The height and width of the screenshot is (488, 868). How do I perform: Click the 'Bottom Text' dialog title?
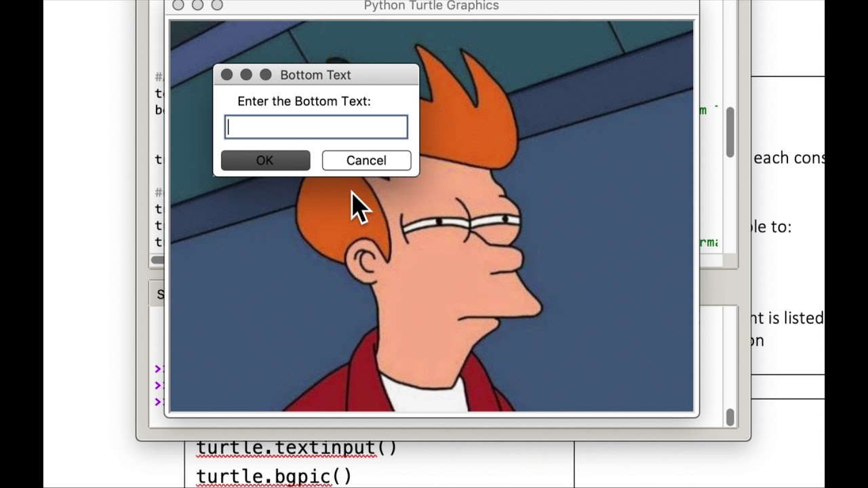[315, 75]
